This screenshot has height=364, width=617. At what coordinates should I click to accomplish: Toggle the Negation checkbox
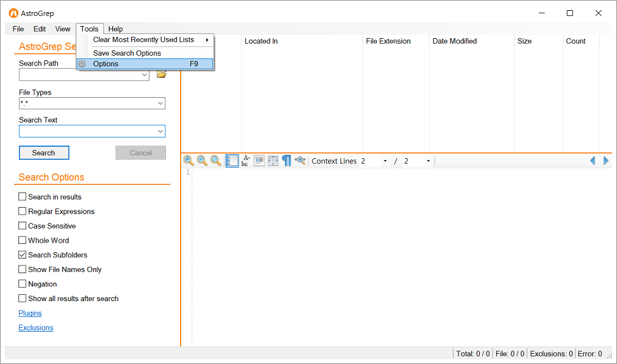(22, 284)
